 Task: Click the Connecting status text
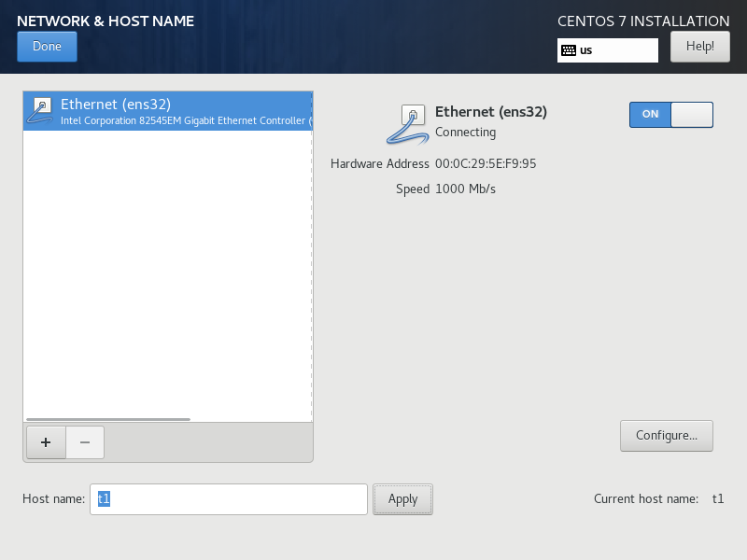click(465, 133)
